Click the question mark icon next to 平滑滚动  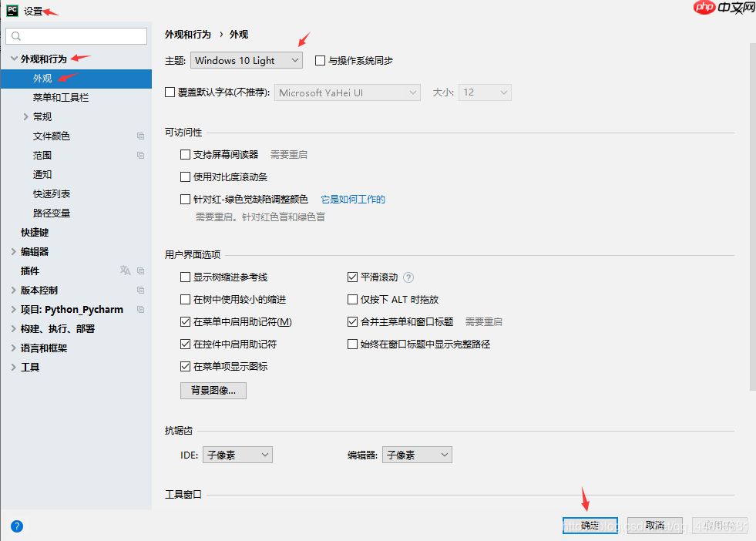click(408, 277)
